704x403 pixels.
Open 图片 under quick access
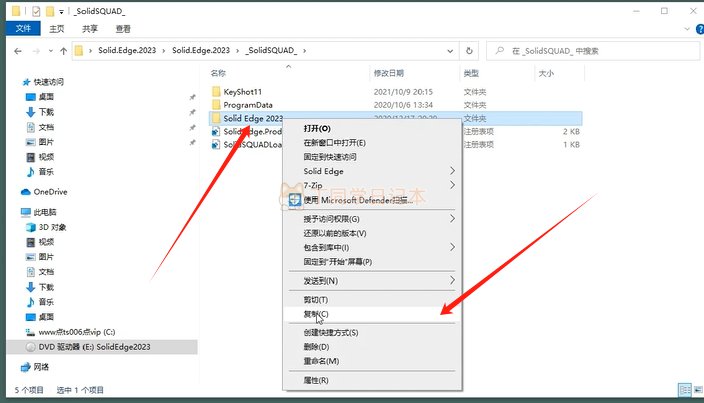click(x=46, y=142)
